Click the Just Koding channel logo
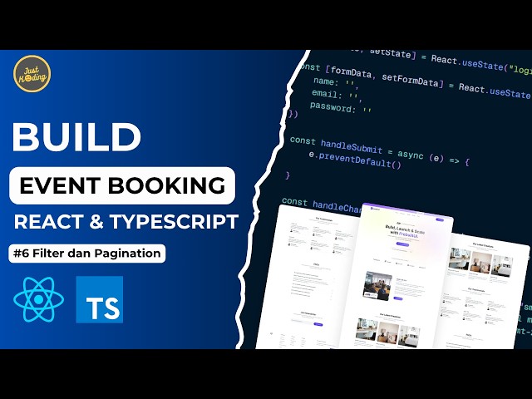The height and width of the screenshot is (399, 532). (32, 74)
